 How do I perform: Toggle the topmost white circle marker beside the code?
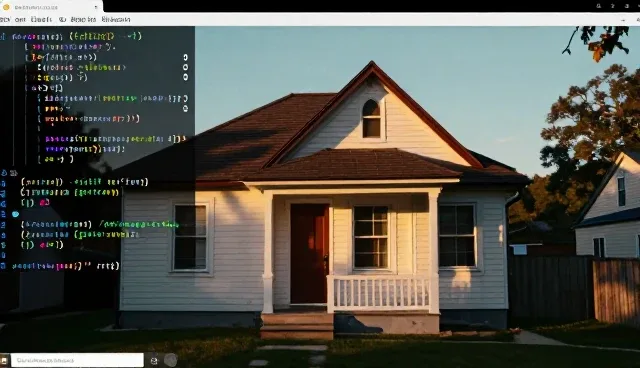coord(186,57)
